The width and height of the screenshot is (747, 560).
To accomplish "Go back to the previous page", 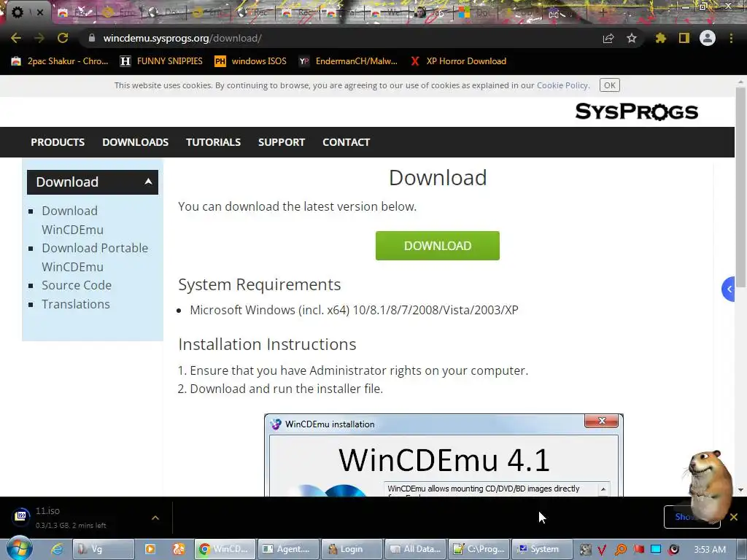I will tap(16, 38).
